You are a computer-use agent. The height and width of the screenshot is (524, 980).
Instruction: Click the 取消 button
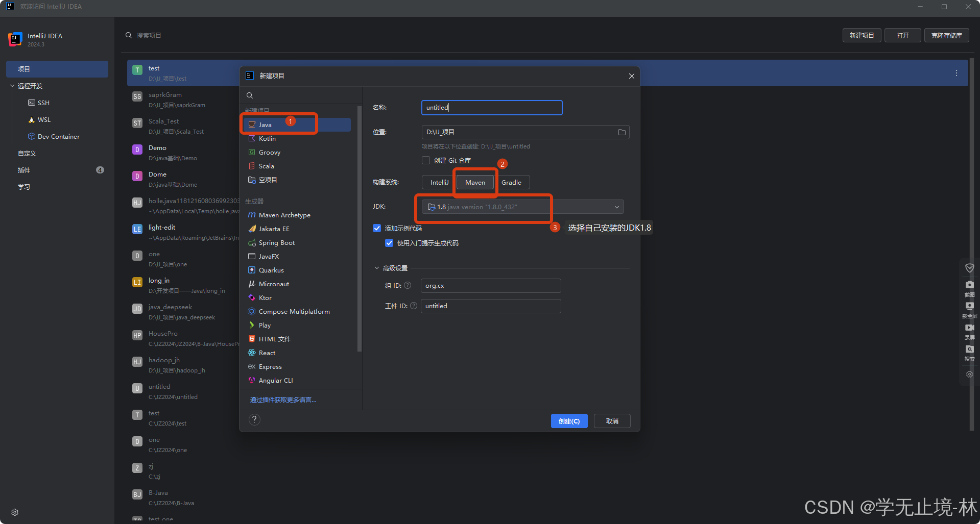point(612,421)
